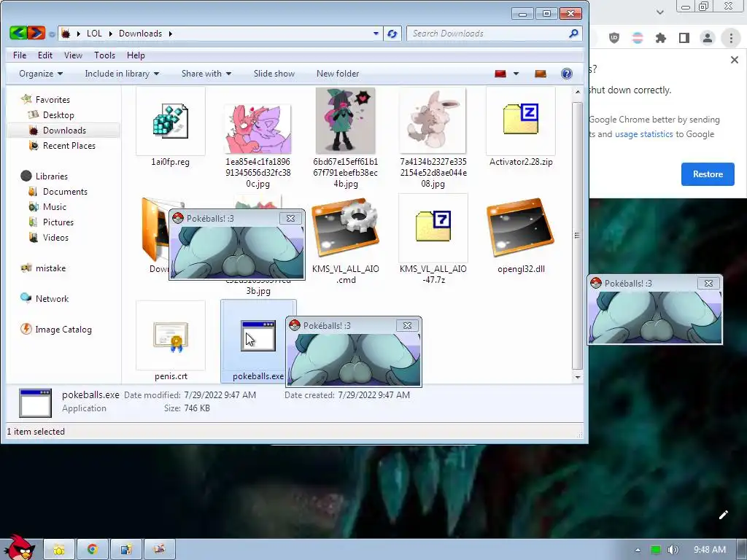
Task: Select the 7a4134b2327e335 jpg thumbnail
Action: pos(433,120)
